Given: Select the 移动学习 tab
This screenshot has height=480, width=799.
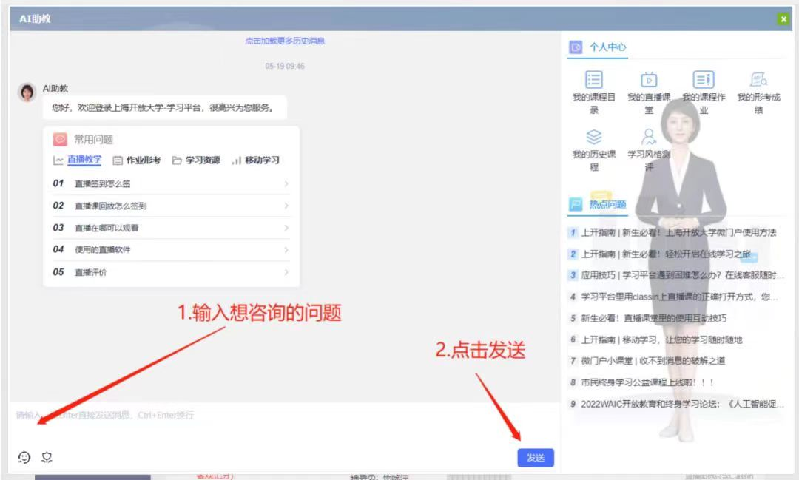Looking at the screenshot, I should coord(256,160).
